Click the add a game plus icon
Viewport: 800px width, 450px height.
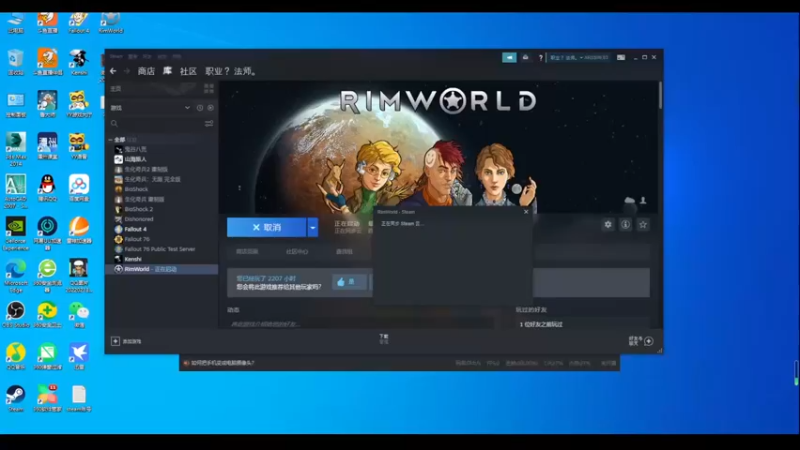(x=115, y=341)
